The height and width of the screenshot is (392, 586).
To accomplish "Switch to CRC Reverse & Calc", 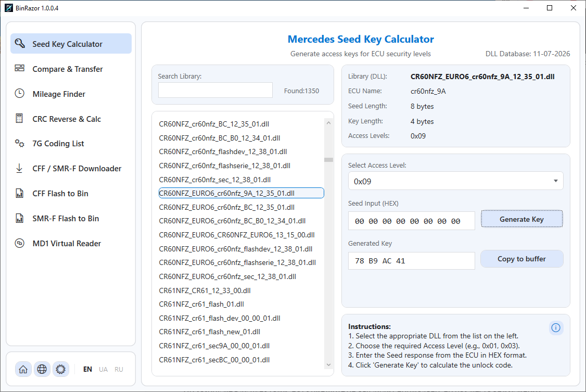I will point(71,119).
